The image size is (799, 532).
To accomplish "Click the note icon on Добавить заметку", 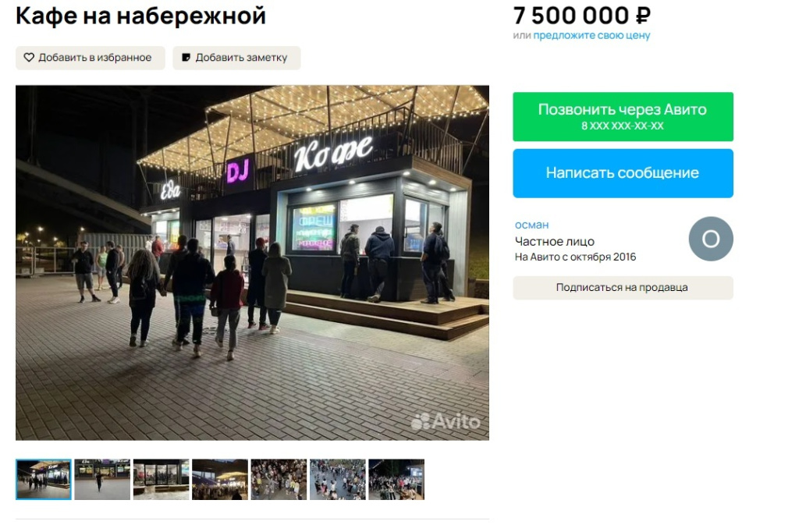I will pos(186,58).
